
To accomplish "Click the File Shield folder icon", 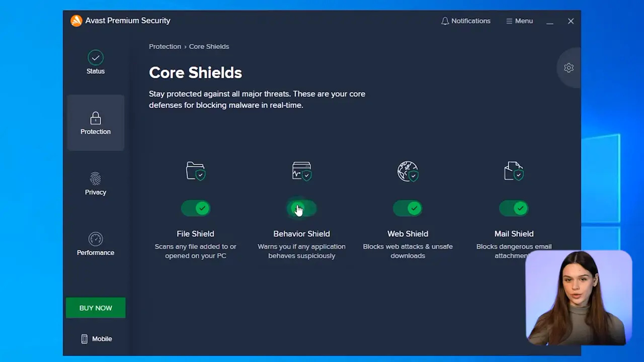I will tap(196, 171).
